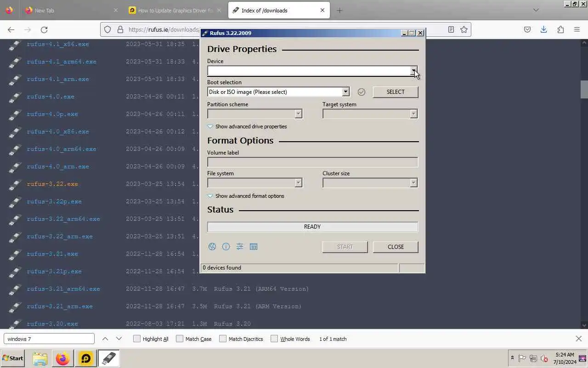The height and width of the screenshot is (368, 588).
Task: Toggle Match Diacritics checkbox
Action: click(x=223, y=339)
